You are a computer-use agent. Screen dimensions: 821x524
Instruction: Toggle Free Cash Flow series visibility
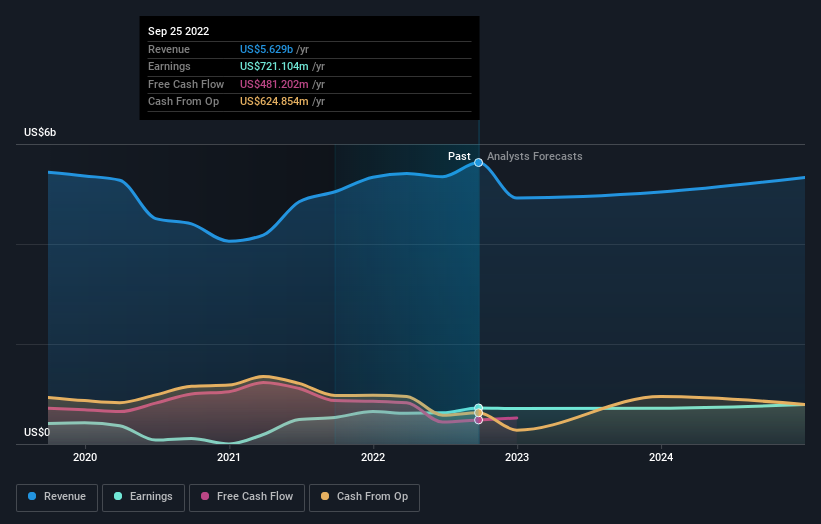pyautogui.click(x=247, y=497)
